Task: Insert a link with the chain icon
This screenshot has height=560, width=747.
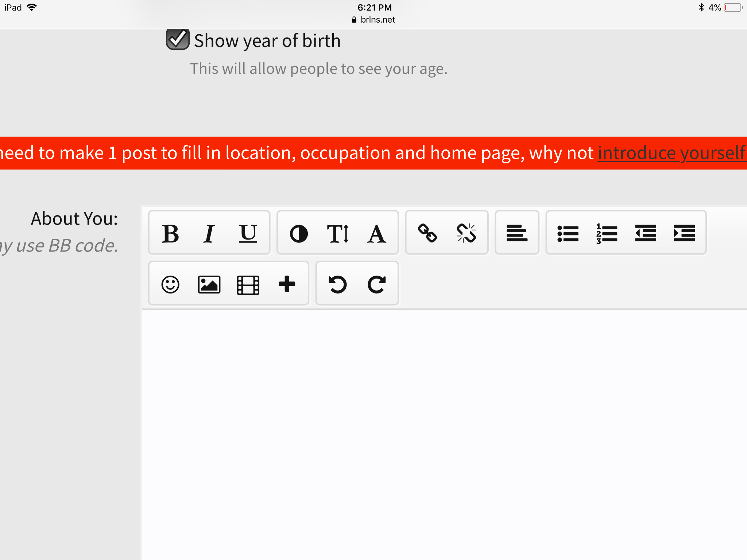Action: pyautogui.click(x=427, y=233)
